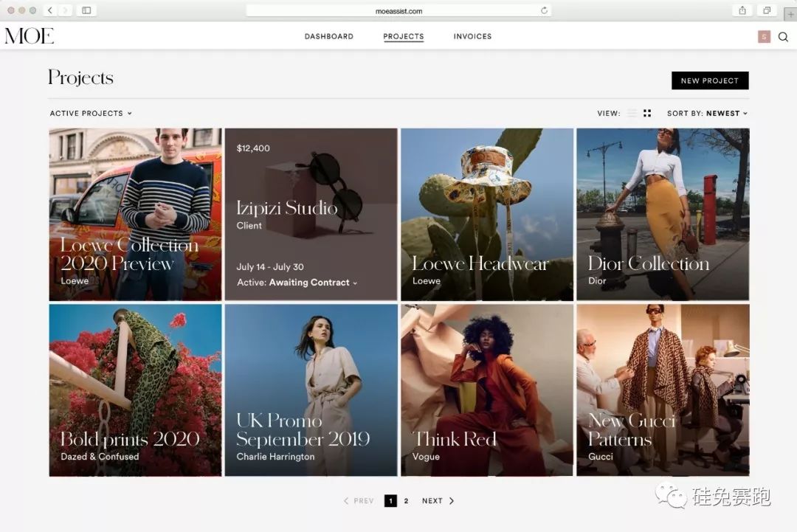Click the MOE logo
The width and height of the screenshot is (797, 532).
[x=30, y=36]
